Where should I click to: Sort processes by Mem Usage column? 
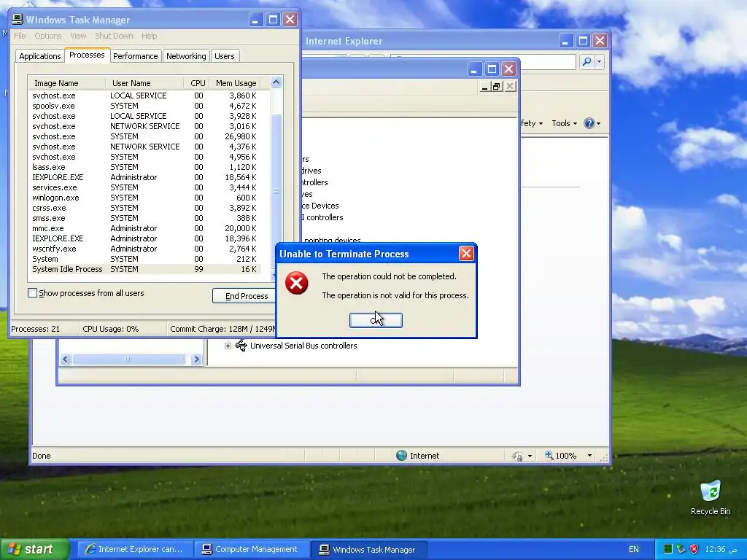pos(236,83)
